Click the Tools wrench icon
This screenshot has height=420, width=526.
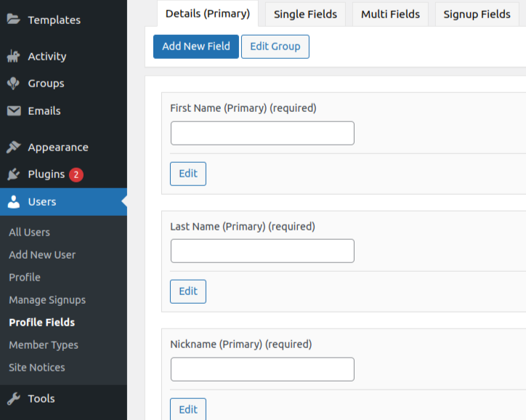tap(14, 398)
